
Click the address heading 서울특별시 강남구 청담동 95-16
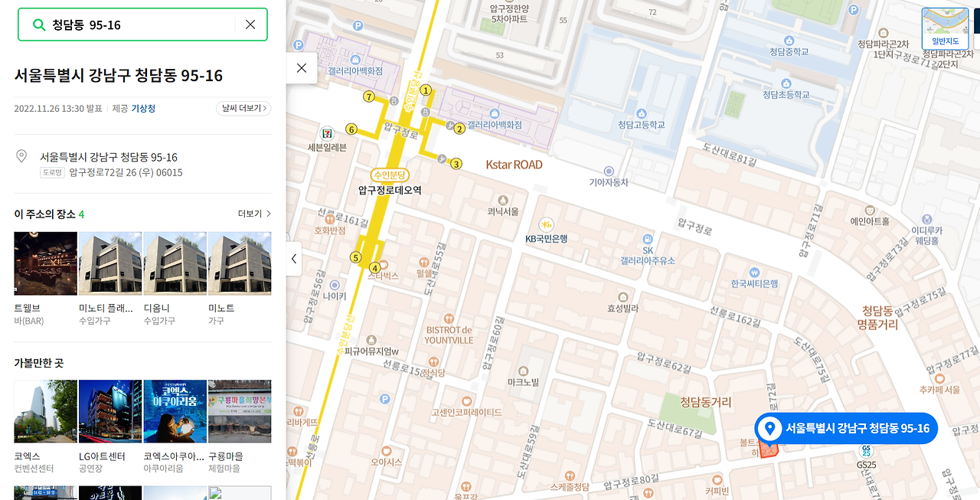pos(119,75)
